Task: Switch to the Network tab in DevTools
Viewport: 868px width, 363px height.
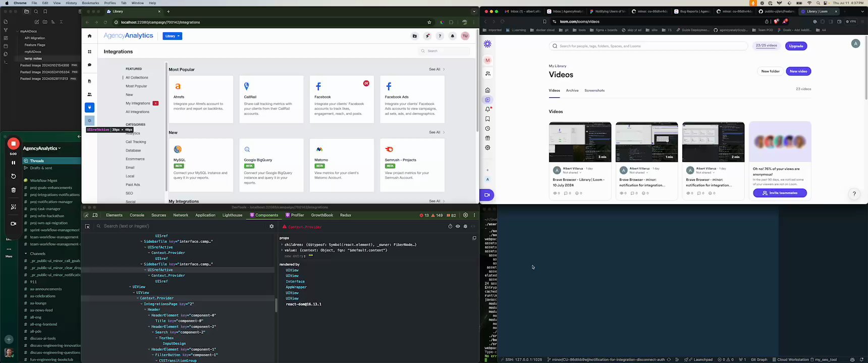Action: 181,215
